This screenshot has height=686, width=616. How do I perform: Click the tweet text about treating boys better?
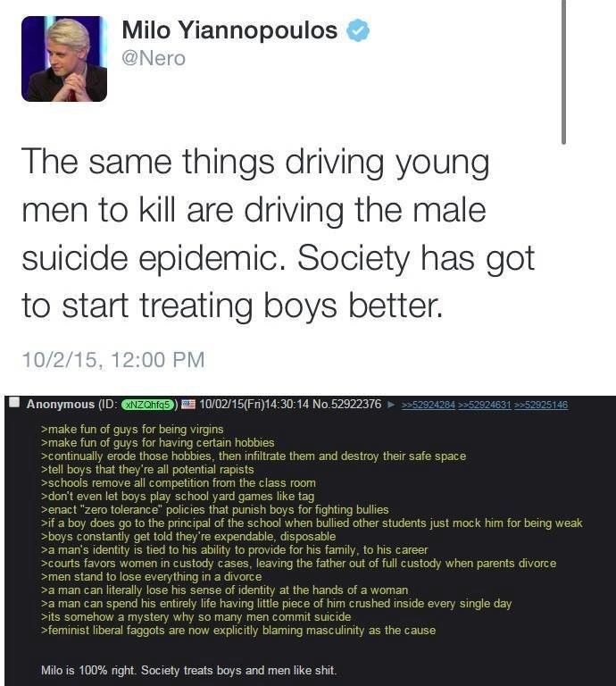coord(278,233)
